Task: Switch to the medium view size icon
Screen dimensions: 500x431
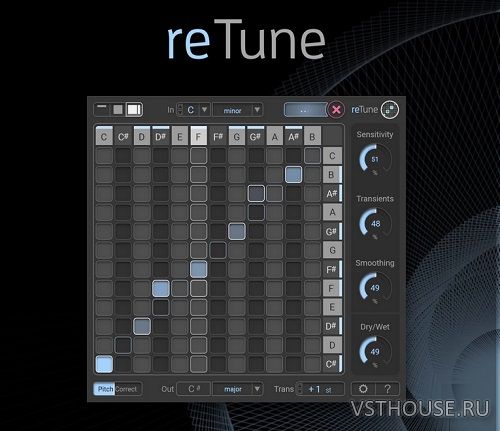Action: click(118, 109)
